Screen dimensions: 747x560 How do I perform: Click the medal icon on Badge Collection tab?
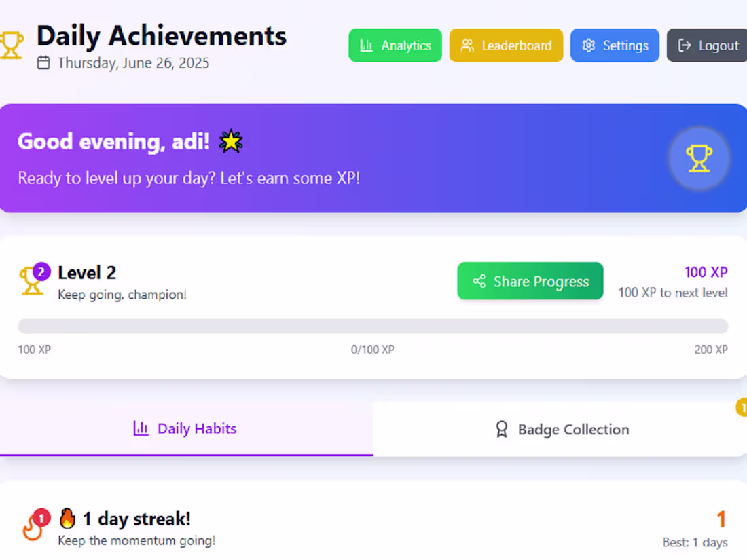501,429
